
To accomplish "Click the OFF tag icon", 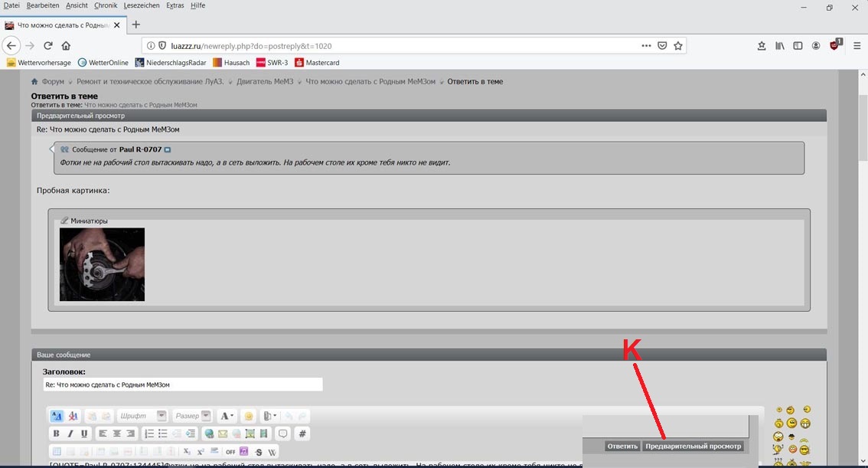I will point(231,452).
